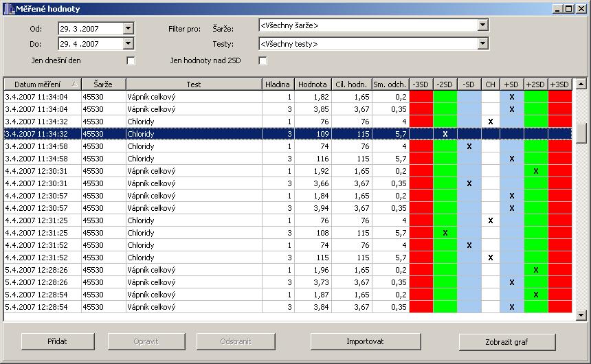This screenshot has width=591, height=364.
Task: Click the 'Odstranit' button
Action: [x=236, y=341]
